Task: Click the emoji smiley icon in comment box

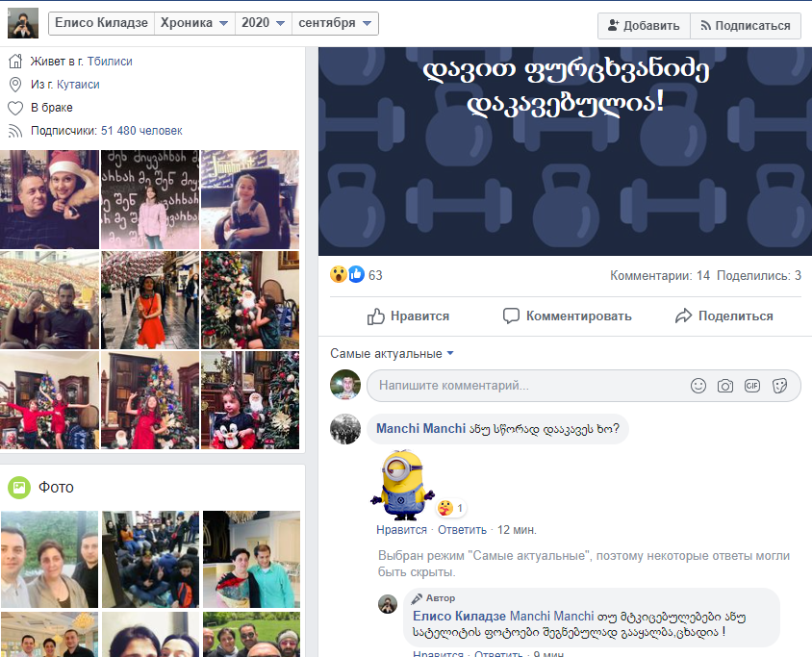Action: pos(698,386)
